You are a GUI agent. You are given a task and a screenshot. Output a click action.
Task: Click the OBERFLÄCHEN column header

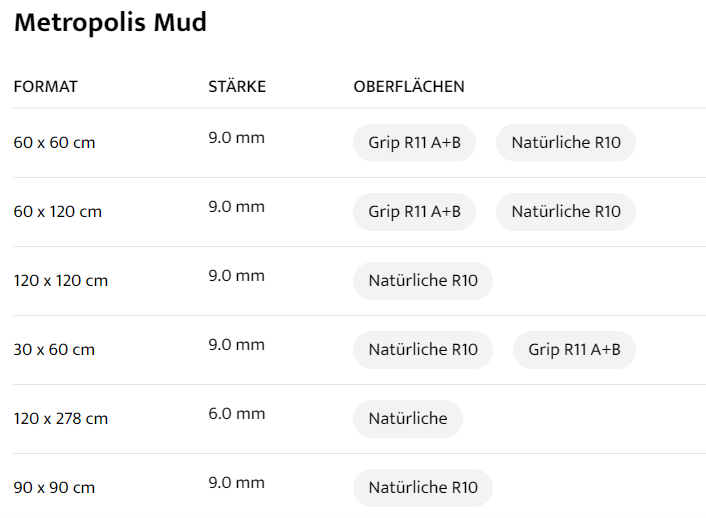click(x=409, y=87)
